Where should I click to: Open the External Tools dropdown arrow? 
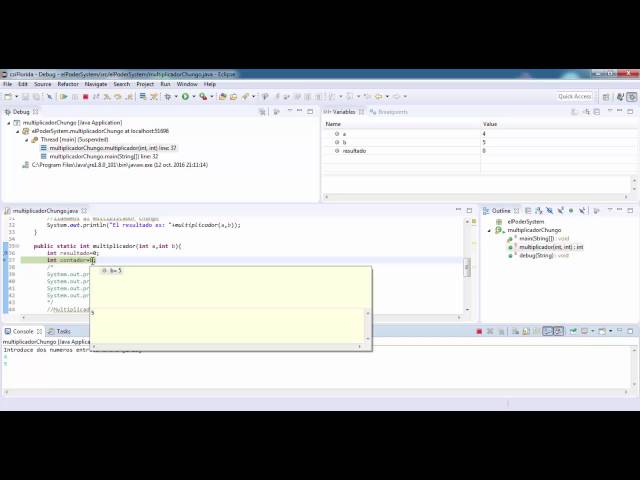212,97
